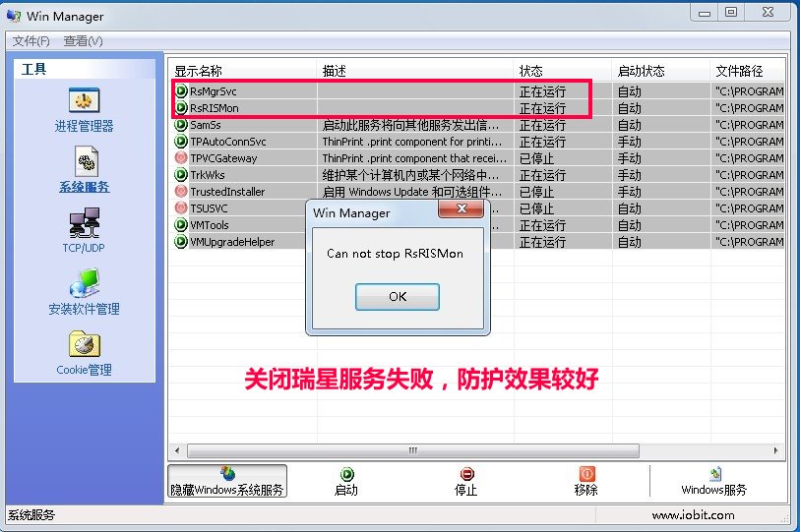Select the TrustedInstaller service name
Image resolution: width=800 pixels, height=532 pixels.
point(227,192)
